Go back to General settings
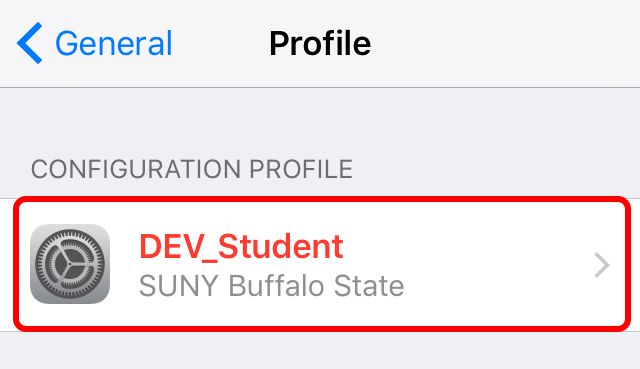 95,43
